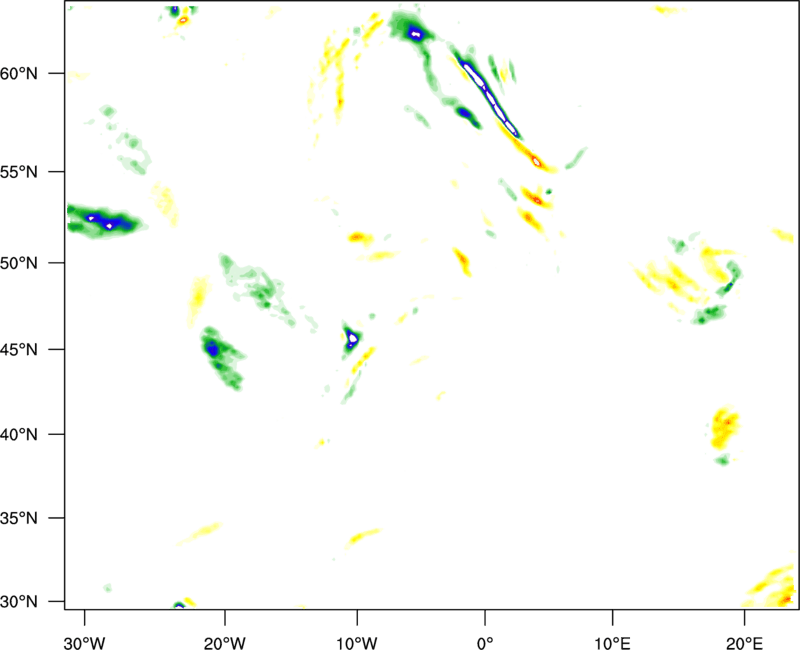Click the 50°N latitude label
The height and width of the screenshot is (650, 800).
(19, 264)
